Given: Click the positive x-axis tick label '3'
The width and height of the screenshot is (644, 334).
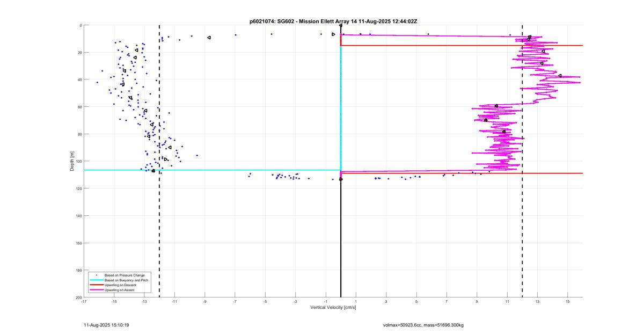Looking at the screenshot, I should [x=386, y=302].
